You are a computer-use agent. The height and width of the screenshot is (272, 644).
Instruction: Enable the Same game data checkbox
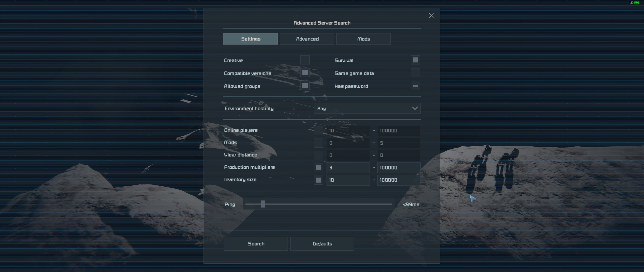click(416, 73)
